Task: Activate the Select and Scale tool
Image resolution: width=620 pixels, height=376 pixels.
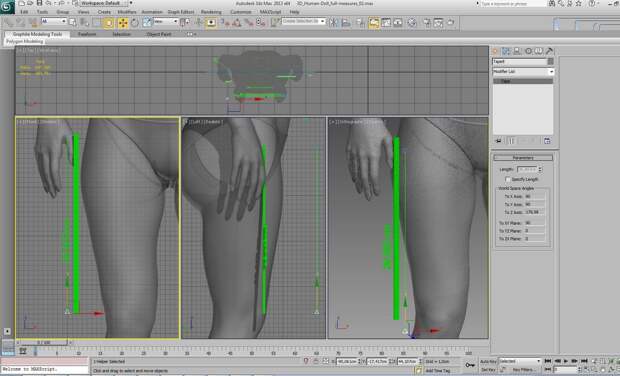Action: point(147,23)
